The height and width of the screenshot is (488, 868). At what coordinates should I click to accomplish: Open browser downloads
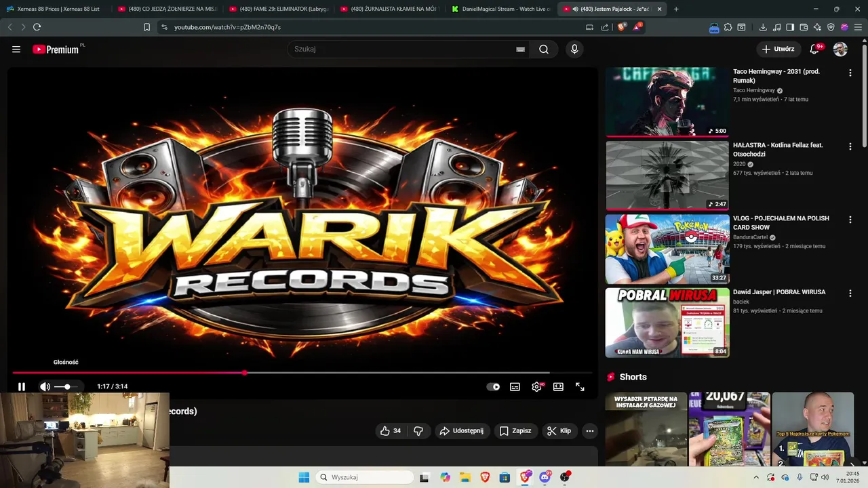click(x=763, y=27)
